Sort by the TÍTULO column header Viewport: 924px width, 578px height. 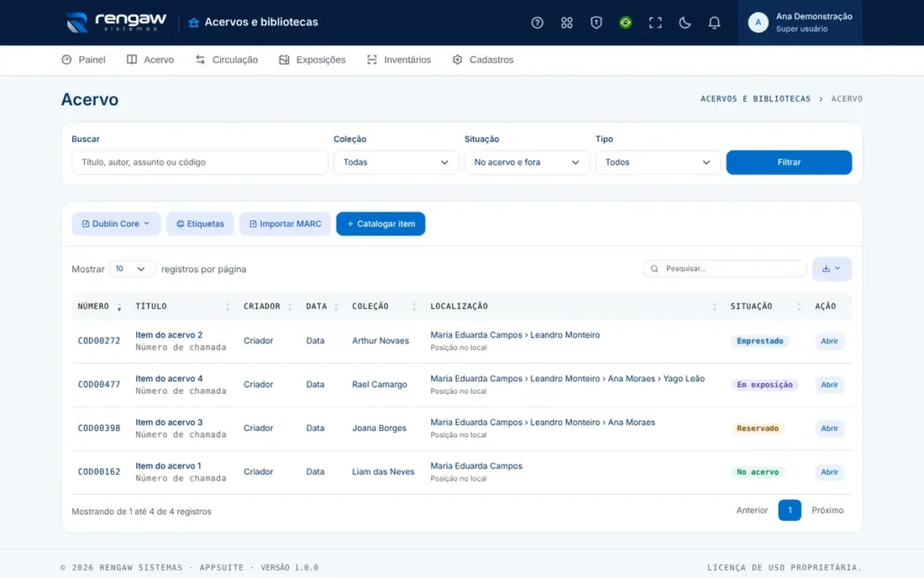pos(182,306)
